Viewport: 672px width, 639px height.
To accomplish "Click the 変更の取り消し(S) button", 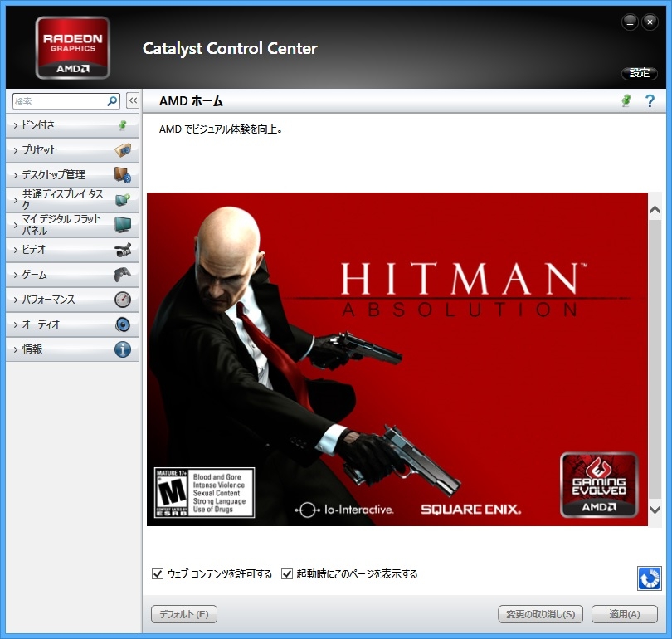I will point(540,614).
